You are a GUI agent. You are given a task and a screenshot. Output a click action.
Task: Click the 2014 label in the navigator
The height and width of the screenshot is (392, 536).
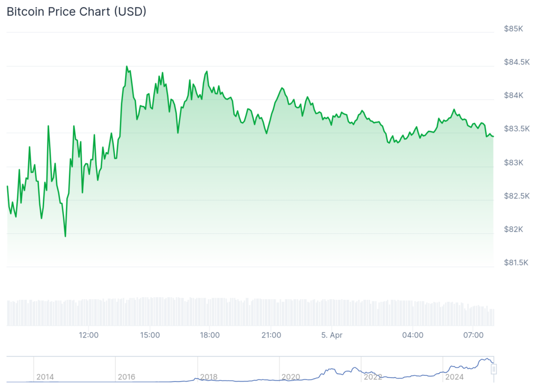45,377
